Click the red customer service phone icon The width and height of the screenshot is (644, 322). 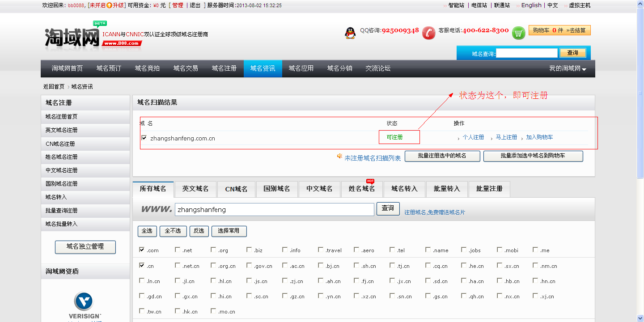pos(429,33)
